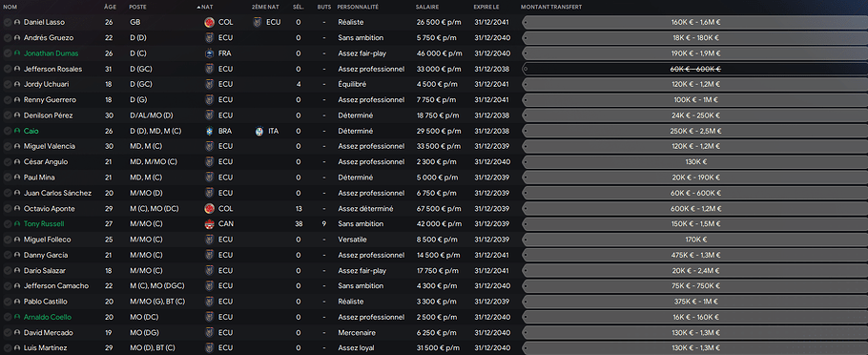
Task: Tick the selection circle for Luis Martínez
Action: click(8, 348)
